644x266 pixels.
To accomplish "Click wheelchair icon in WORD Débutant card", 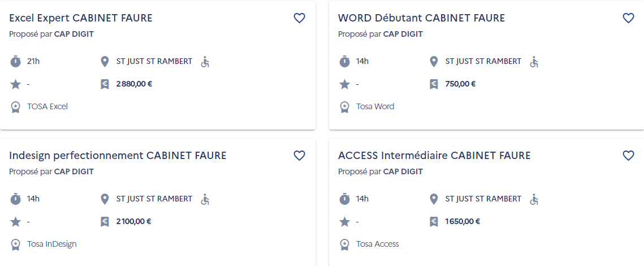I will 534,62.
